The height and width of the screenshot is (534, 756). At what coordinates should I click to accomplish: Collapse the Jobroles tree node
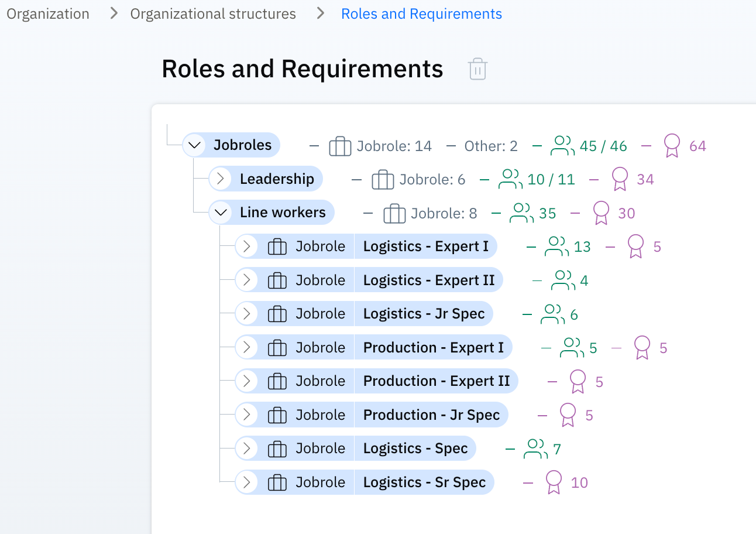pos(194,145)
